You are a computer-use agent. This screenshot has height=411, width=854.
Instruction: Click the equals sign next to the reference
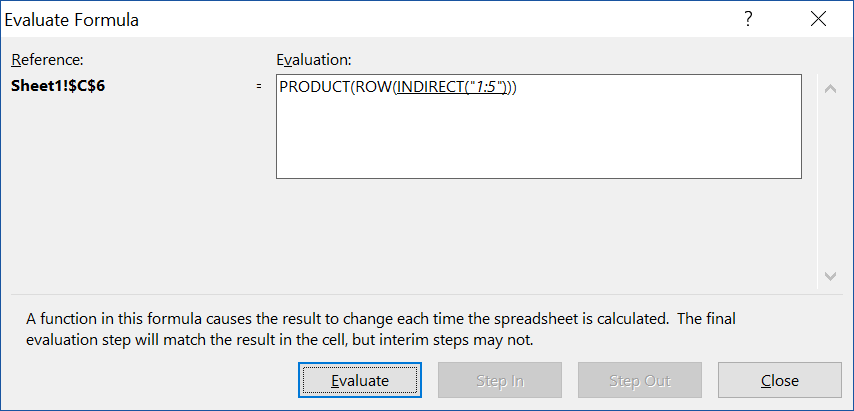[x=259, y=87]
